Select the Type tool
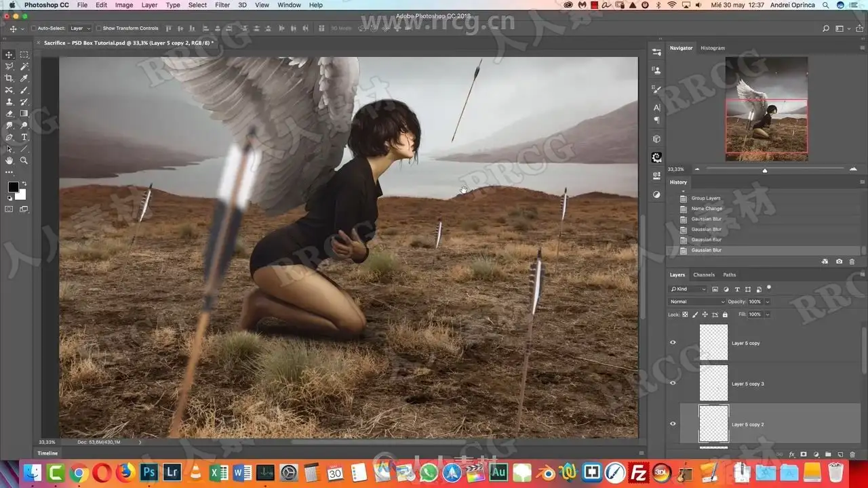This screenshot has height=488, width=868. [24, 137]
